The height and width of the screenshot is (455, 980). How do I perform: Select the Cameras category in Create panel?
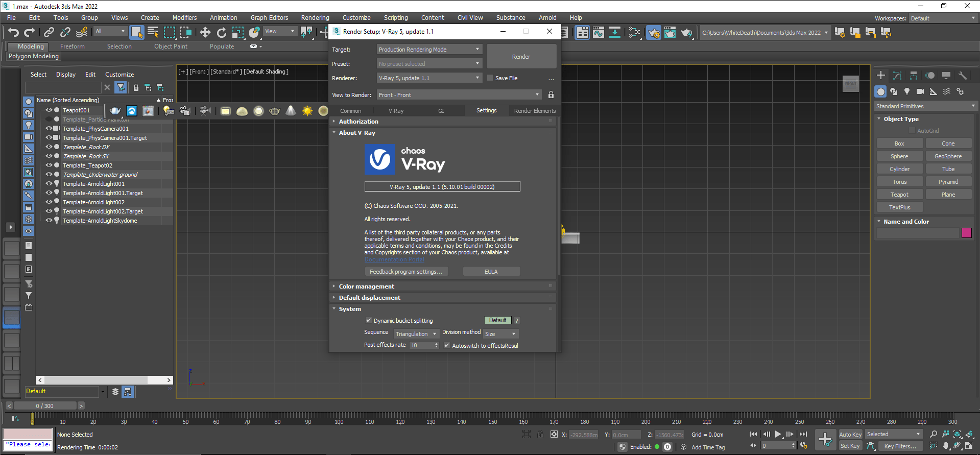click(x=920, y=91)
